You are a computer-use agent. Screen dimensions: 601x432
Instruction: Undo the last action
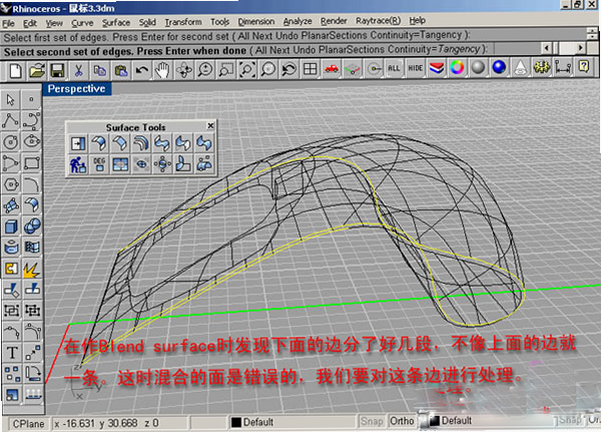point(142,71)
